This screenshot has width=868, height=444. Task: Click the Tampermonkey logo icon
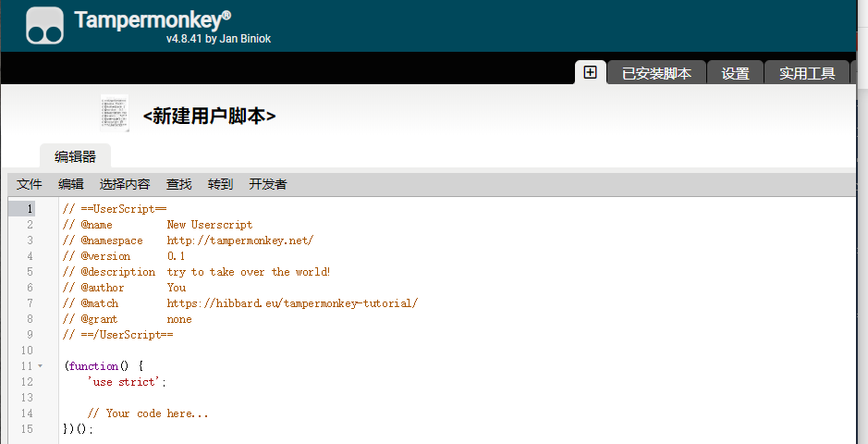[x=45, y=26]
